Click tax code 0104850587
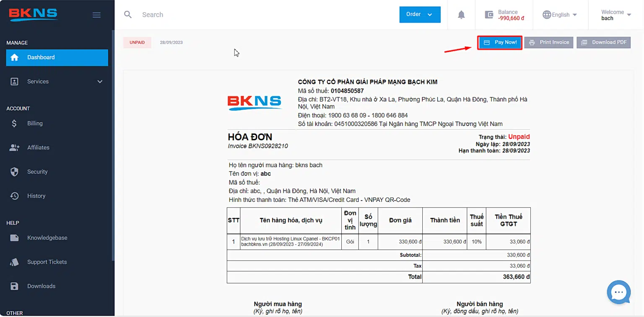The image size is (644, 317). coord(347,91)
